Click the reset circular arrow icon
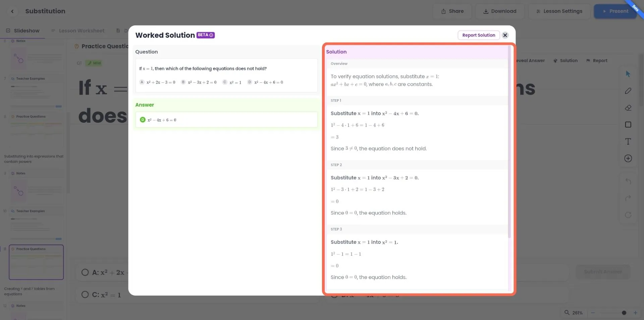Screen dimensions: 644x320 [628, 215]
